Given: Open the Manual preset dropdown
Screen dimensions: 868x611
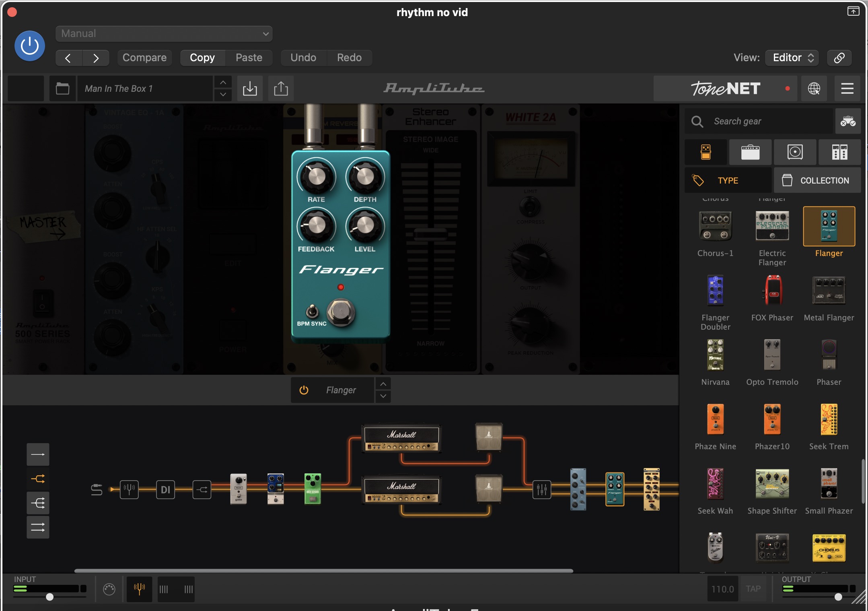Looking at the screenshot, I should tap(164, 34).
